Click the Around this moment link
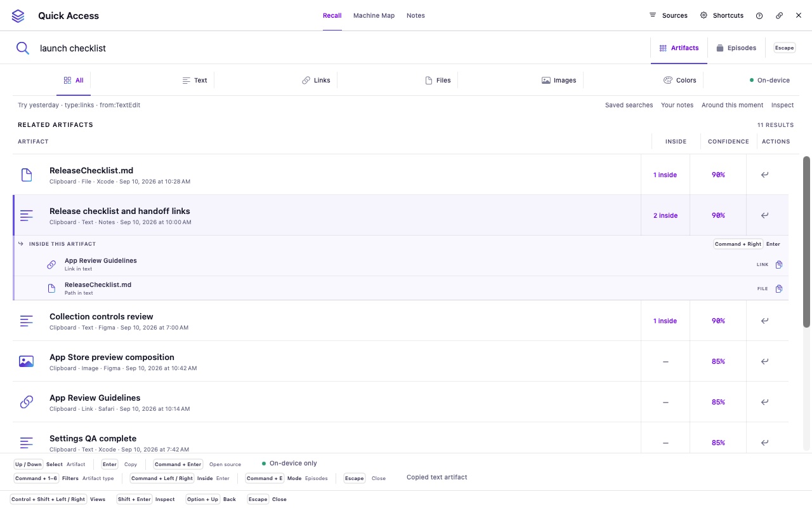Viewport: 812px width, 508px height. tap(732, 105)
